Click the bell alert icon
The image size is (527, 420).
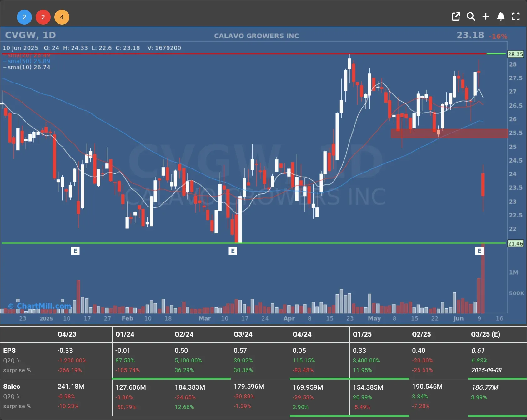pyautogui.click(x=501, y=17)
